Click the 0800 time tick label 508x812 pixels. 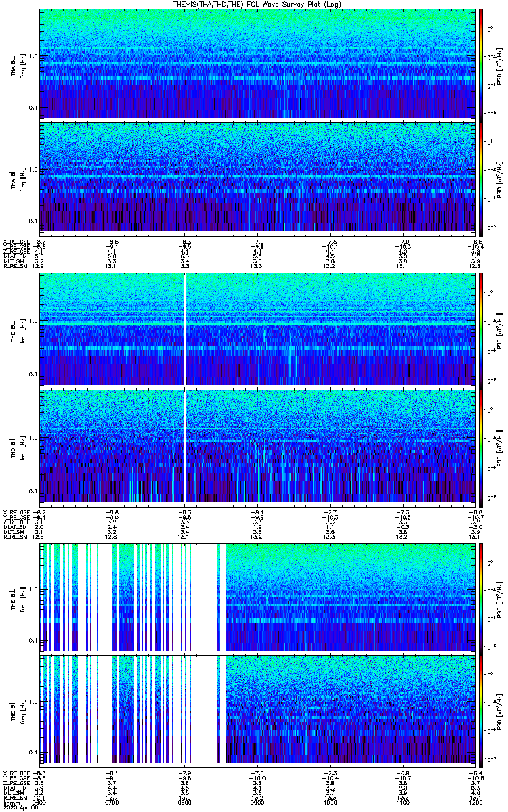[184, 803]
